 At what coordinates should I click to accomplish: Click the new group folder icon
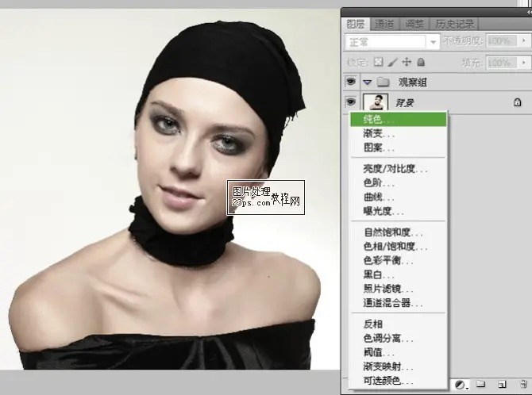coord(480,385)
